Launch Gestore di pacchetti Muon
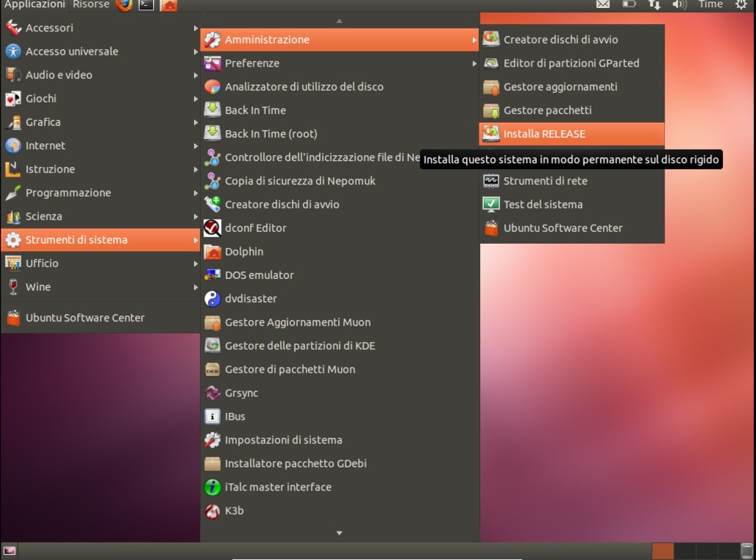756x560 pixels. [x=340, y=370]
